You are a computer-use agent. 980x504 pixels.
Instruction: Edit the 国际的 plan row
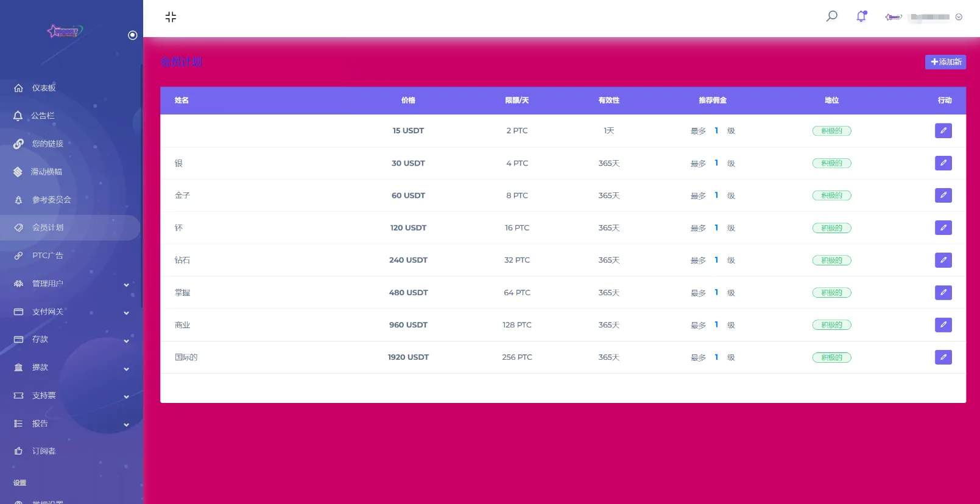click(x=943, y=357)
